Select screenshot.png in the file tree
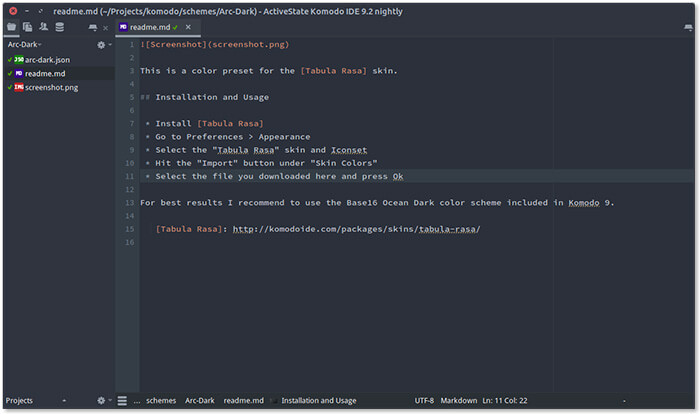This screenshot has height=414, width=700. tap(51, 88)
